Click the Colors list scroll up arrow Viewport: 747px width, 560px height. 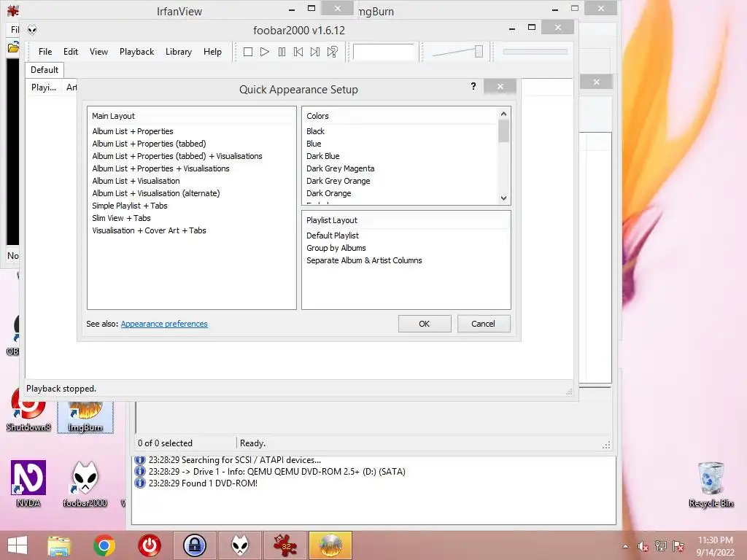(503, 114)
